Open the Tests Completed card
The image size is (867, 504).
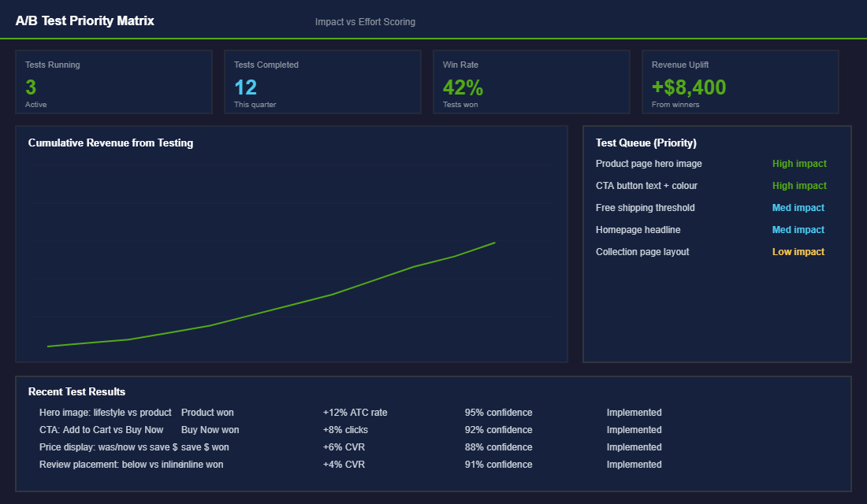pos(322,81)
